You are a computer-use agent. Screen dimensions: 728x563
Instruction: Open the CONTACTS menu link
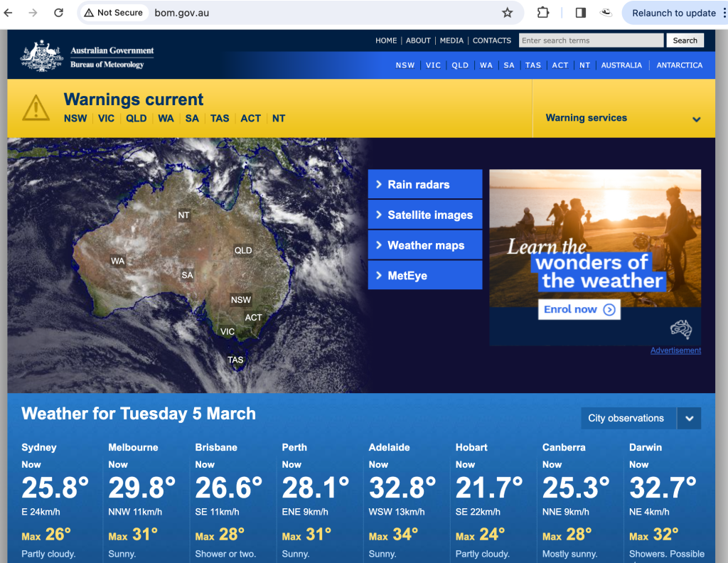click(492, 41)
